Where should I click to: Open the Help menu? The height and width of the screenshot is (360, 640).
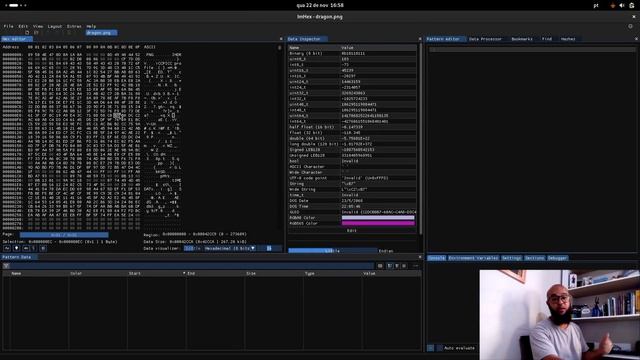(91, 26)
